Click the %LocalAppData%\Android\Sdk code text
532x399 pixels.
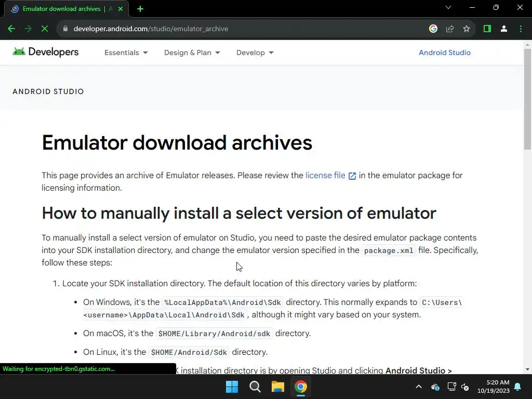click(222, 302)
